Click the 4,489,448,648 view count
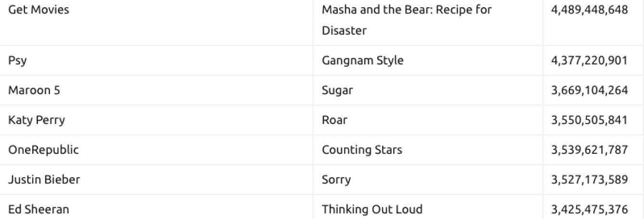This screenshot has height=219, width=644. point(591,10)
